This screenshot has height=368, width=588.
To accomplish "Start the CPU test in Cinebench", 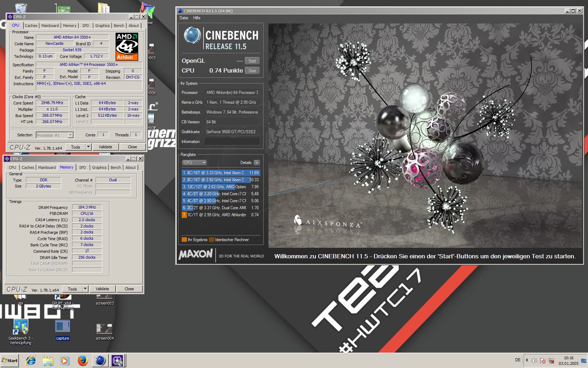I will pyautogui.click(x=252, y=71).
